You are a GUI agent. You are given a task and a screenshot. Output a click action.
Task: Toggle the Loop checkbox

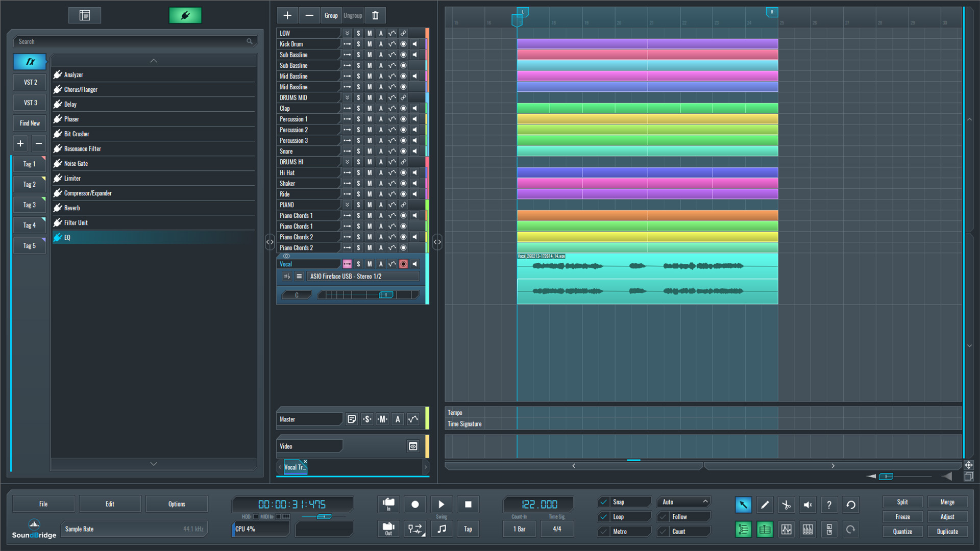[x=604, y=517]
